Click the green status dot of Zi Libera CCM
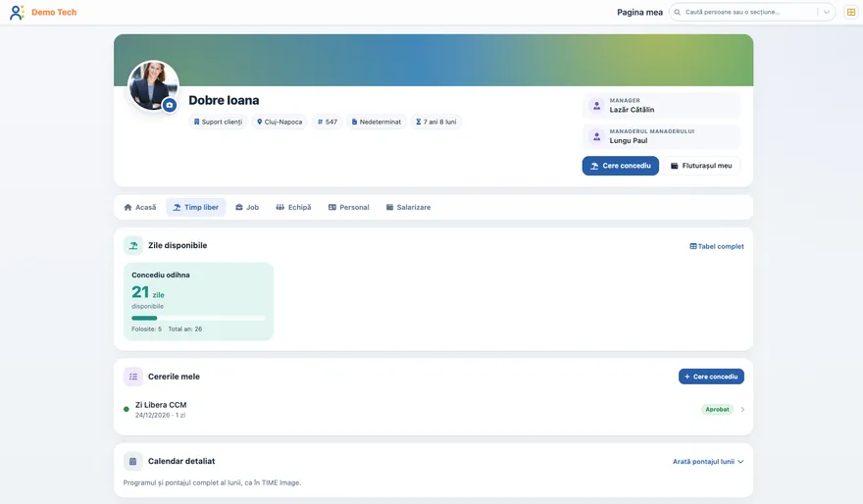 point(127,409)
